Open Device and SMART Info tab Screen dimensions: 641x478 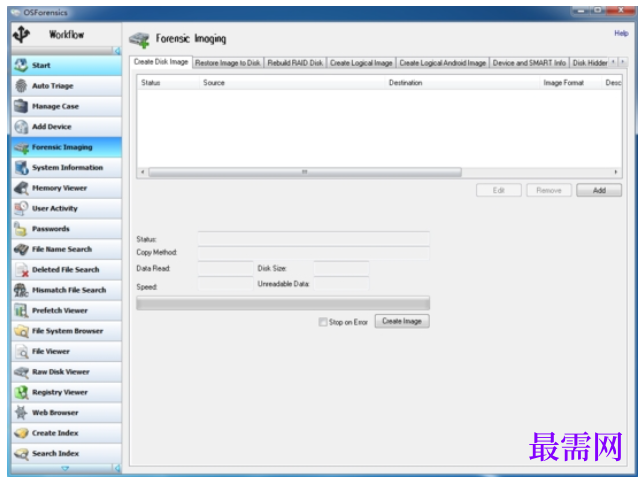click(x=529, y=63)
